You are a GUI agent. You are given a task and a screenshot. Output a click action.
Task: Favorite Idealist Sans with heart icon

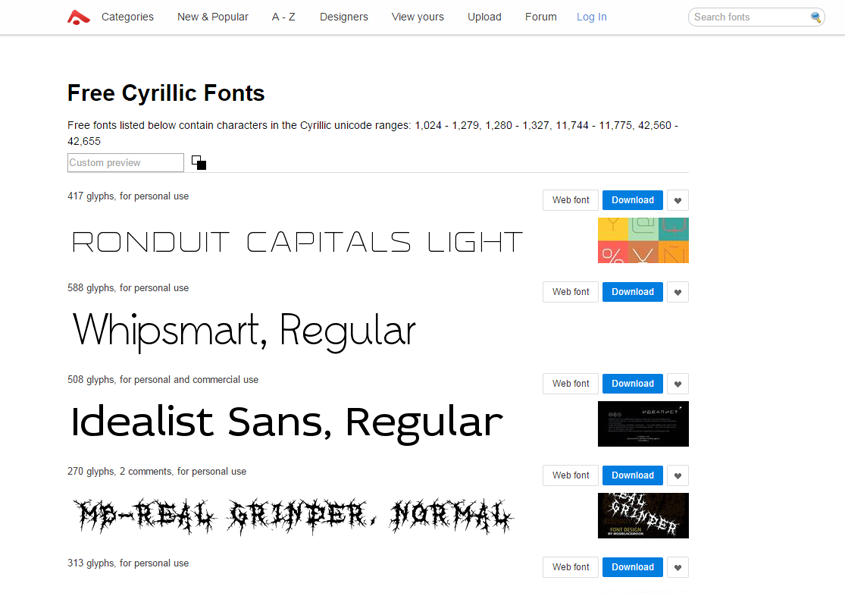(677, 384)
